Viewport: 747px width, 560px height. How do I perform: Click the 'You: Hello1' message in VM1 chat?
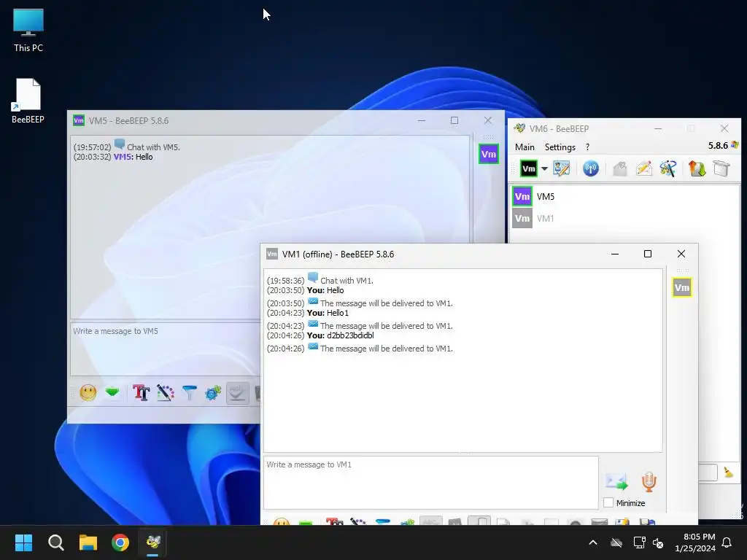click(328, 313)
